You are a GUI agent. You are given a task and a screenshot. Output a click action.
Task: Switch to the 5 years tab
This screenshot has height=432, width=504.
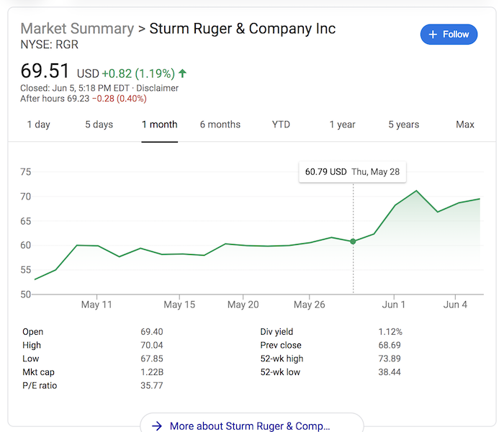point(404,125)
